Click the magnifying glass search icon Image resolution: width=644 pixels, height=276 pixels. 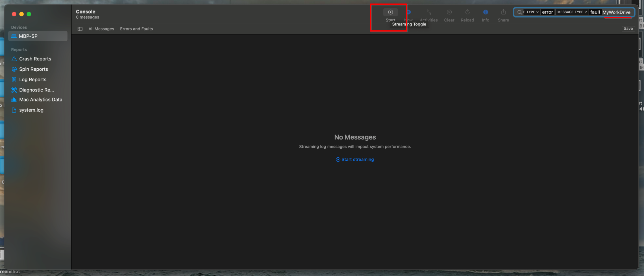[x=519, y=12]
